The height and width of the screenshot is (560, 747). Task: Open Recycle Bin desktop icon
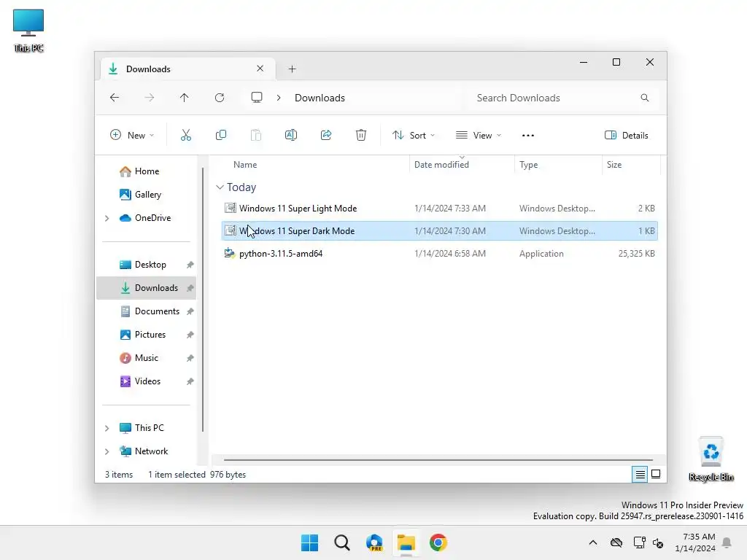click(x=711, y=459)
